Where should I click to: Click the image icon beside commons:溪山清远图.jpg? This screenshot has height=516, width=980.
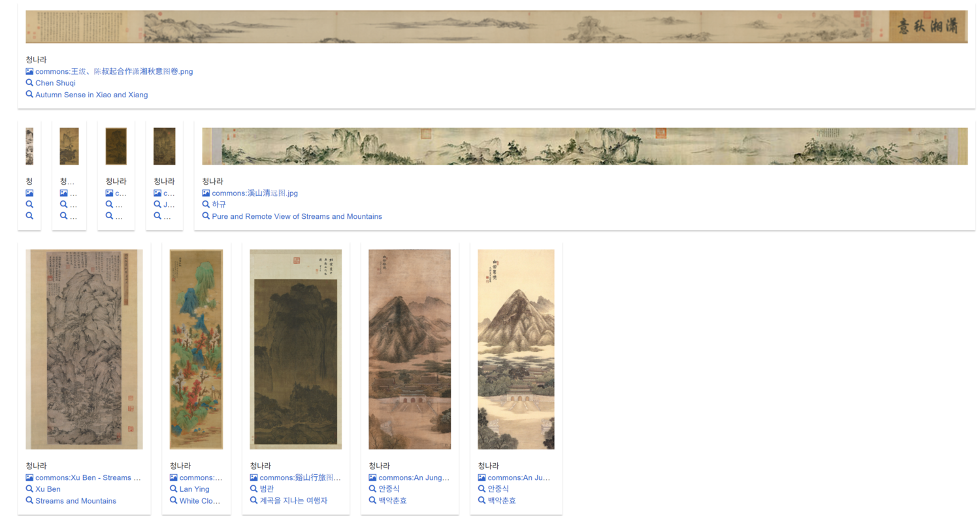point(206,193)
